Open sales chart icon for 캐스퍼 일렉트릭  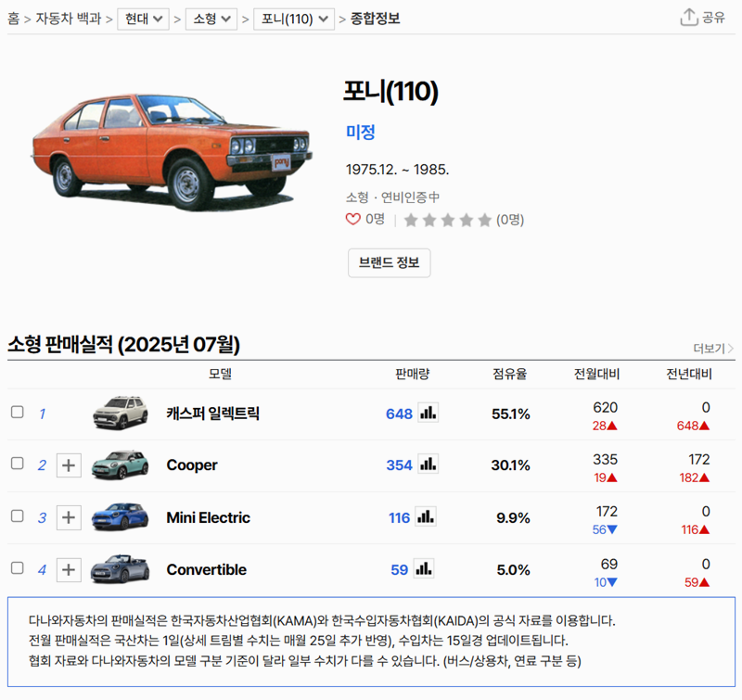[428, 413]
